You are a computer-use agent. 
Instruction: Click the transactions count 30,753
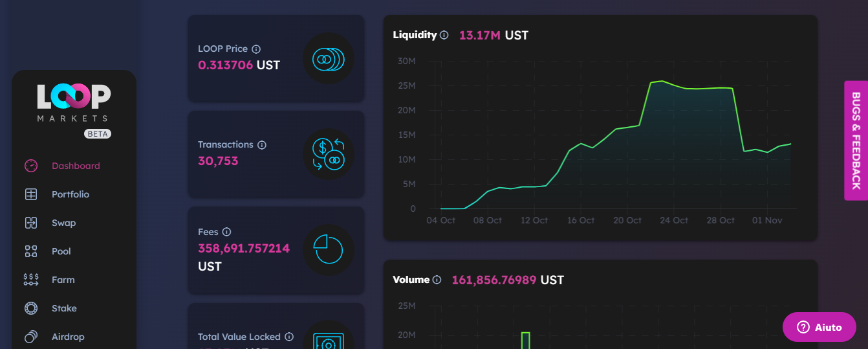pos(218,161)
